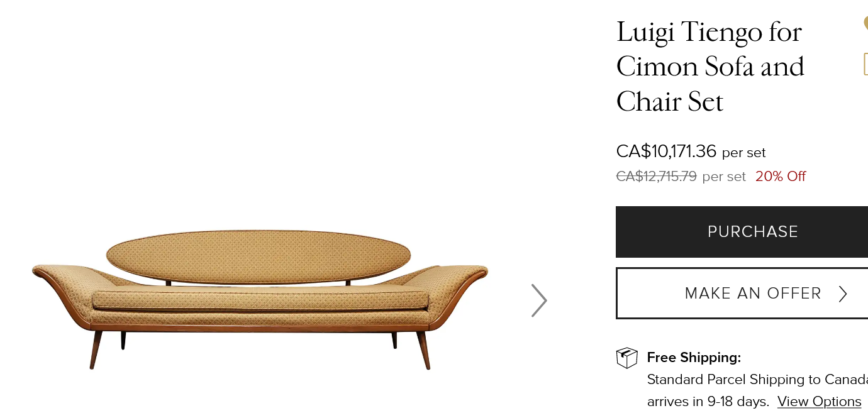Click the red 20% Off label
This screenshot has width=868, height=418.
tap(781, 177)
